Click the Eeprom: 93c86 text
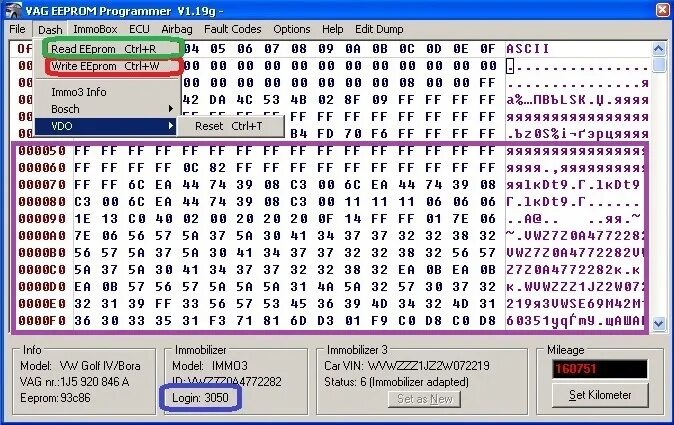 (x=55, y=398)
